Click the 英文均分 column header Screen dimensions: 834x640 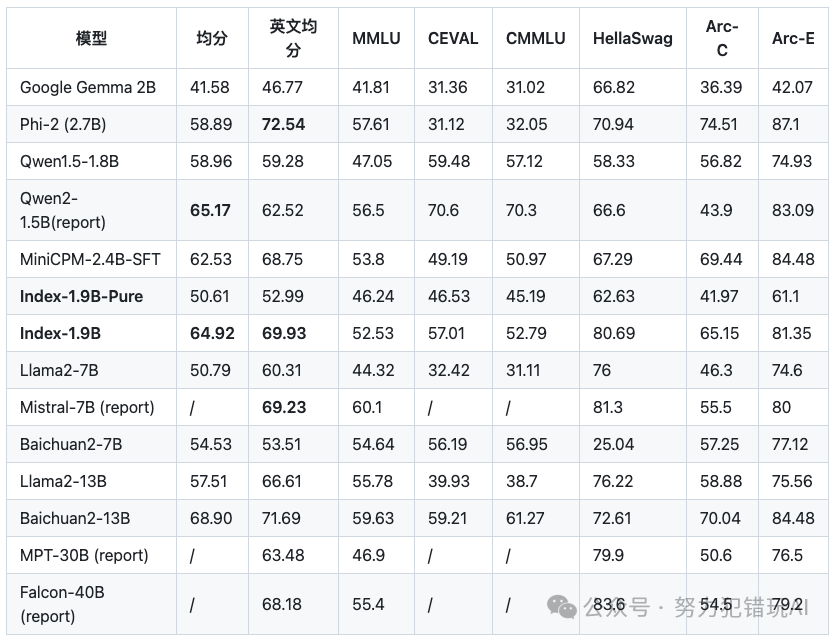(293, 38)
